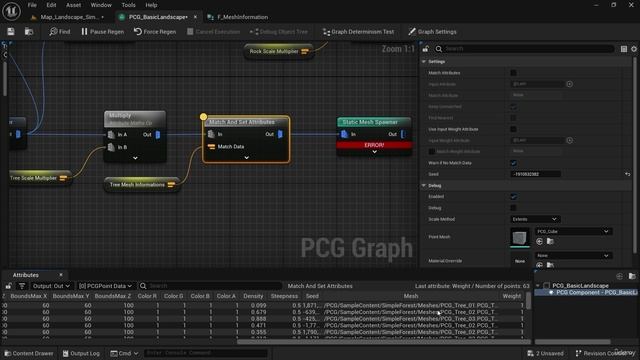Screen dimensions: 640x360
Task: Click the Find toolbar button
Action: point(60,31)
